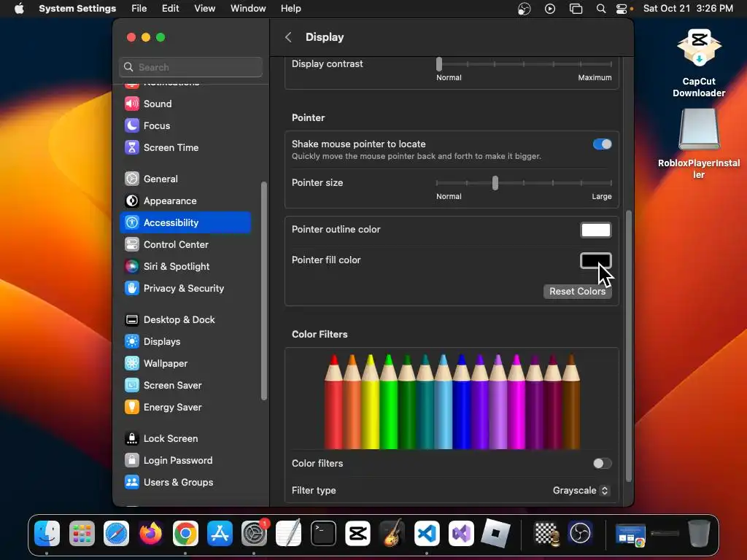Toggle Shake mouse pointer to locate

point(602,144)
